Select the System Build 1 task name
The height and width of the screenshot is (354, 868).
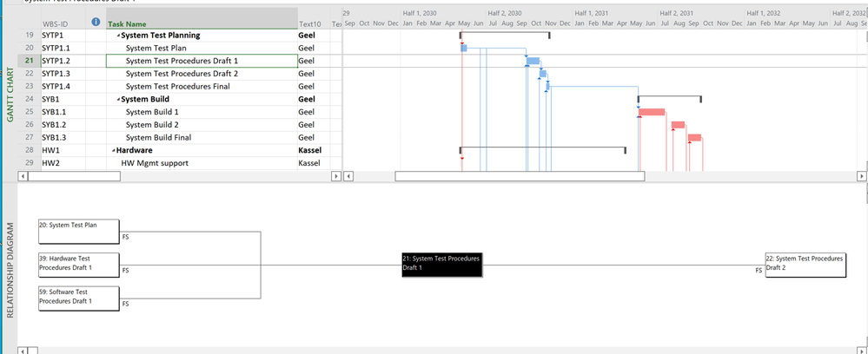click(152, 112)
